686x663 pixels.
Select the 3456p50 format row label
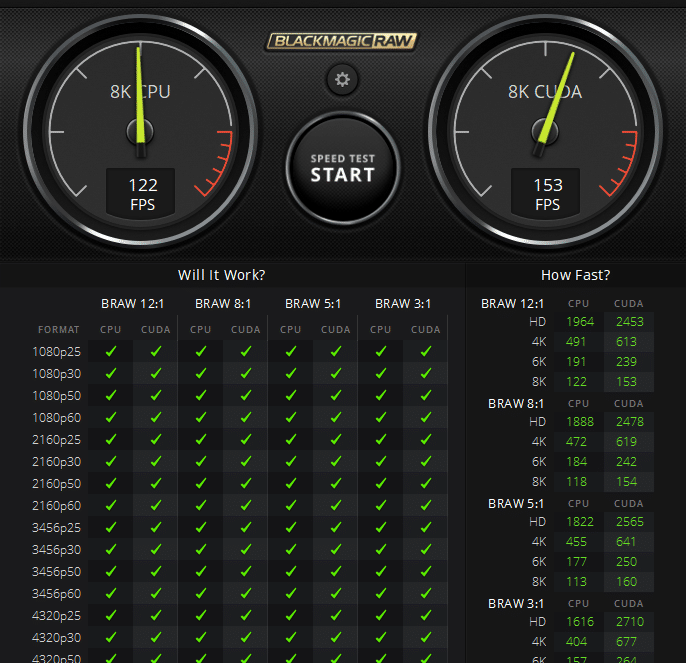[x=56, y=572]
